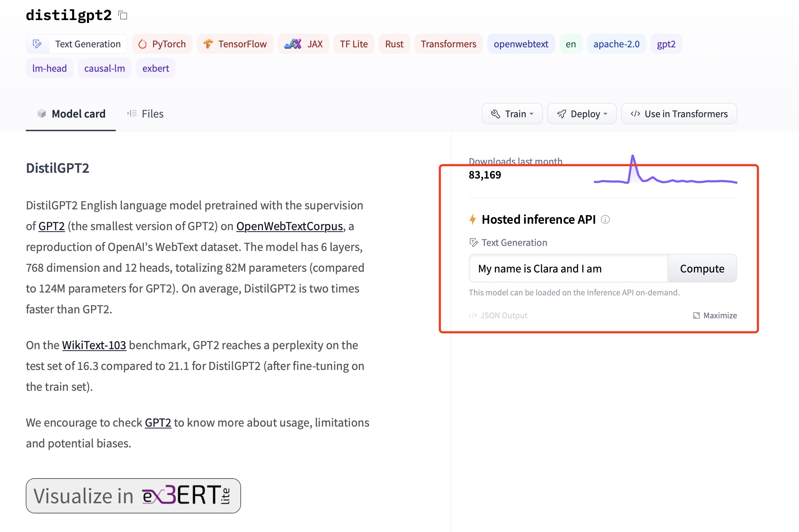Viewport: 799px width, 532px height.
Task: Open the Model card tab
Action: tap(71, 114)
